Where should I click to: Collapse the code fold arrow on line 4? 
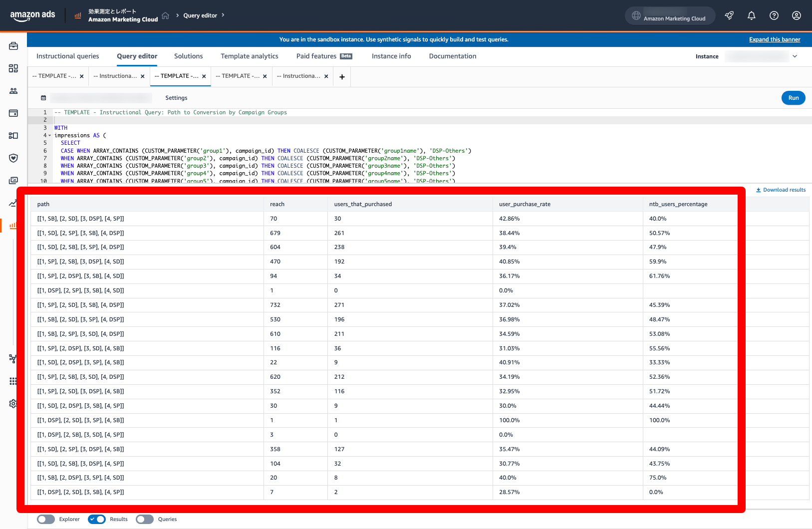click(x=49, y=136)
